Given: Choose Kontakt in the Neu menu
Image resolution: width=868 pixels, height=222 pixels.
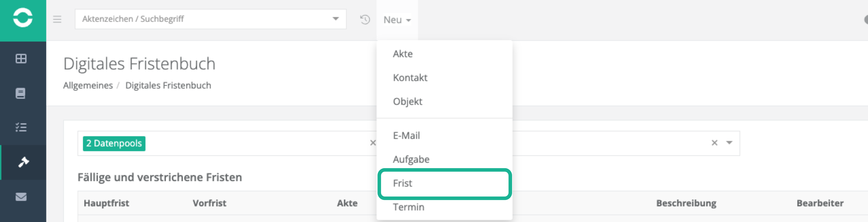Looking at the screenshot, I should [x=410, y=78].
